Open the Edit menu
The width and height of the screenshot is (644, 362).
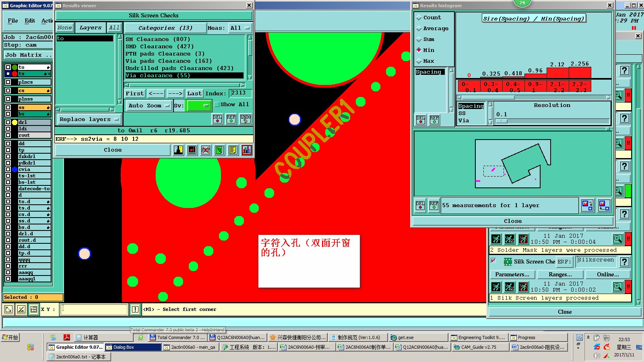tap(30, 21)
